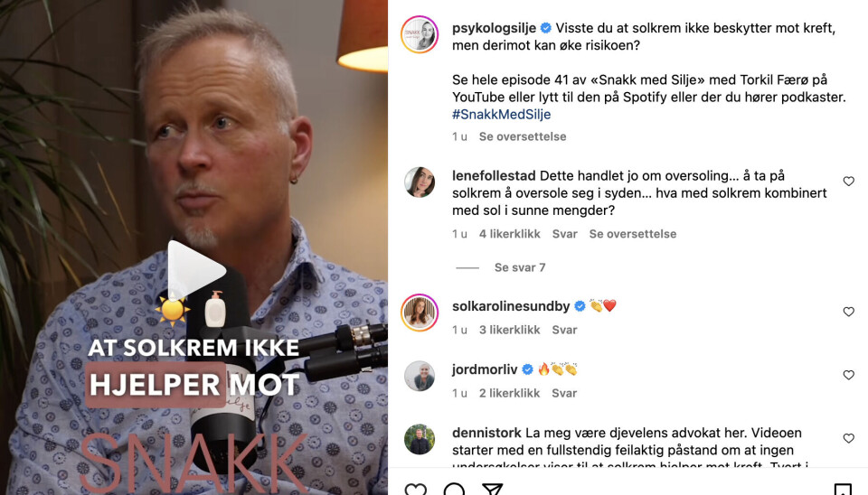Image resolution: width=868 pixels, height=495 pixels.
Task: Open psykologsilje profile picture
Action: coord(420,34)
